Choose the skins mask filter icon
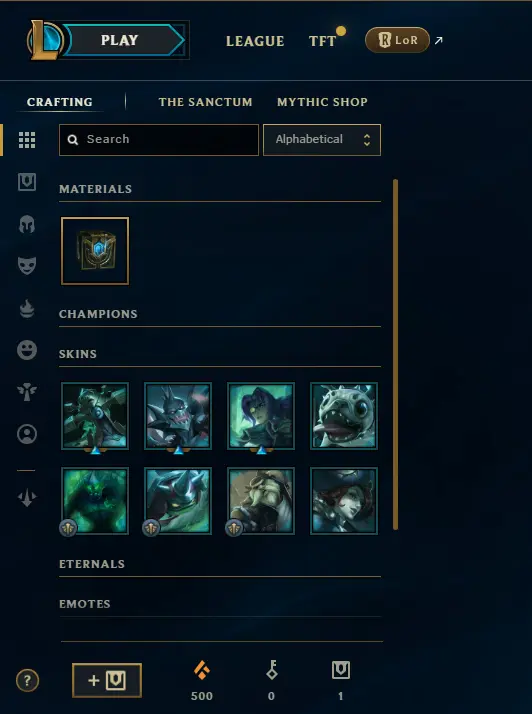This screenshot has width=532, height=714. 27,265
